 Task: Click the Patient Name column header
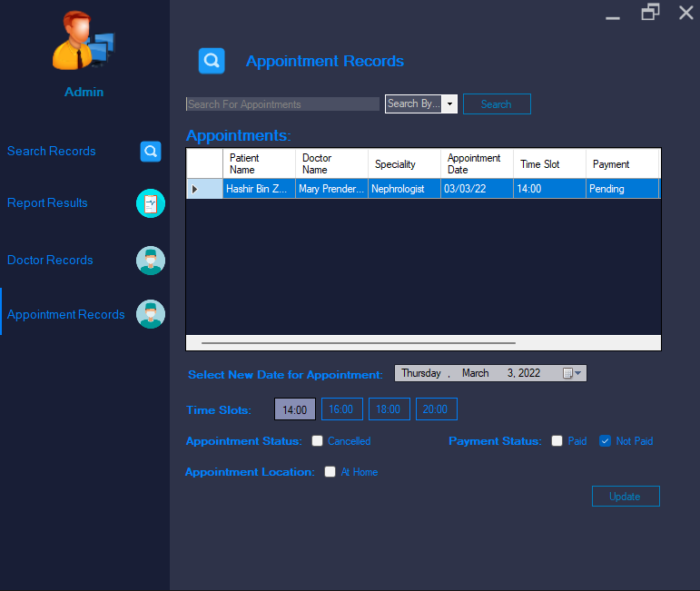pyautogui.click(x=259, y=163)
